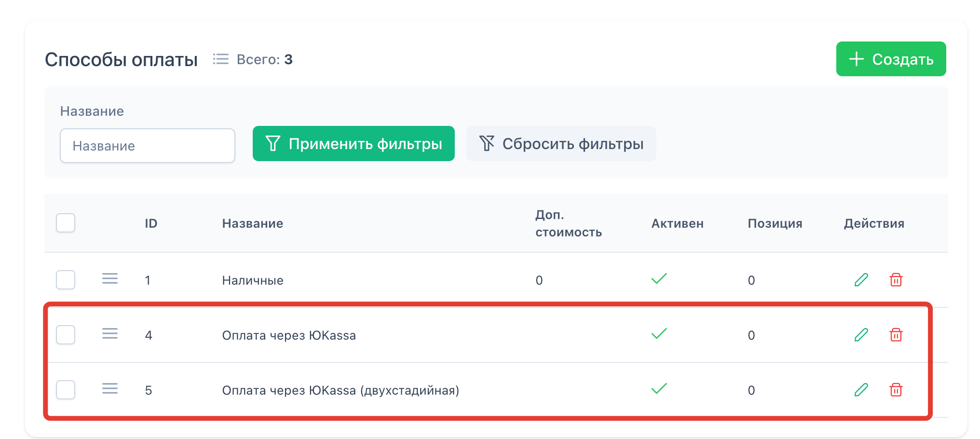Click list icon next to Всего
Screen dimensions: 980x439
pyautogui.click(x=221, y=59)
